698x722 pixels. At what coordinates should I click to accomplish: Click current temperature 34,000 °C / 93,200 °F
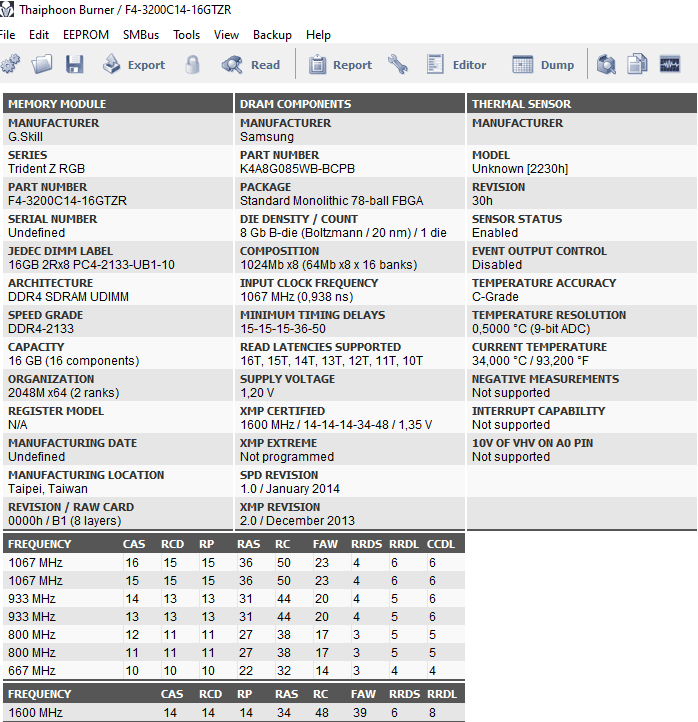tap(530, 361)
